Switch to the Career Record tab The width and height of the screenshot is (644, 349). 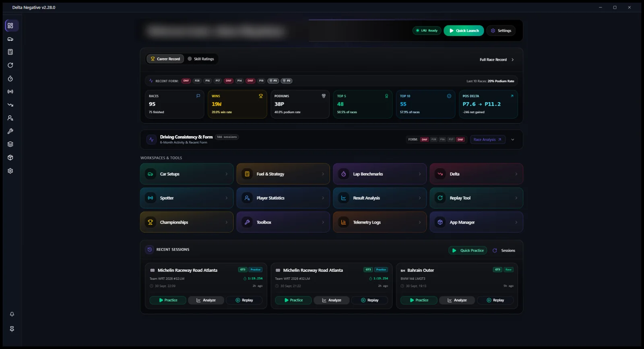tap(165, 59)
